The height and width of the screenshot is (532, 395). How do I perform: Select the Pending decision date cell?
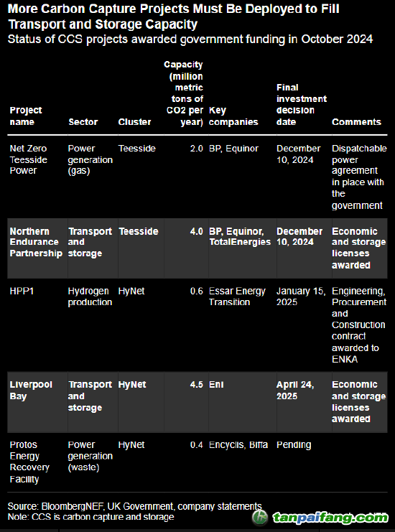pos(294,445)
